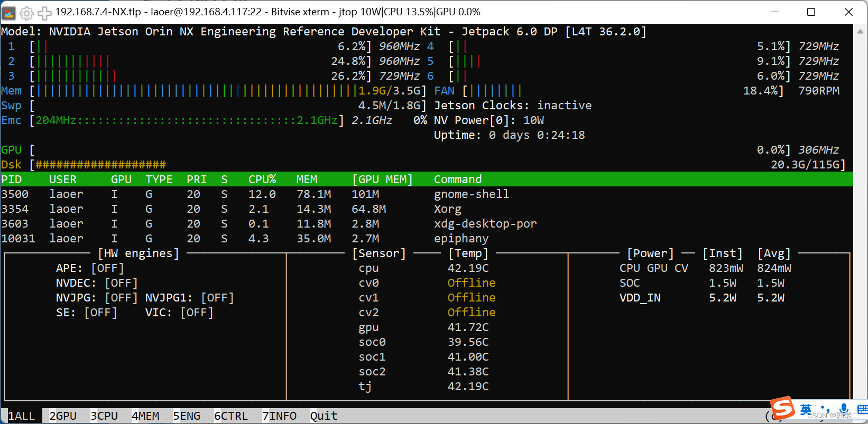Switch to the 1ALL tab

click(x=21, y=416)
